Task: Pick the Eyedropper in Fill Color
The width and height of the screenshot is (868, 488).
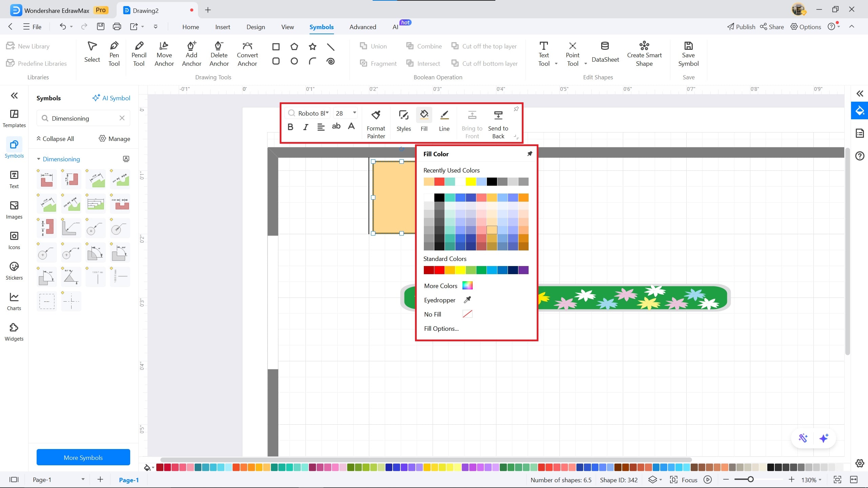Action: [x=467, y=300]
